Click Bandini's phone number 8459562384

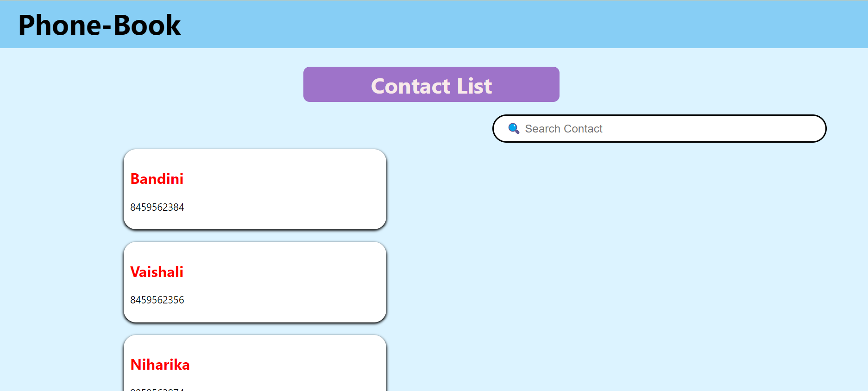pos(157,207)
